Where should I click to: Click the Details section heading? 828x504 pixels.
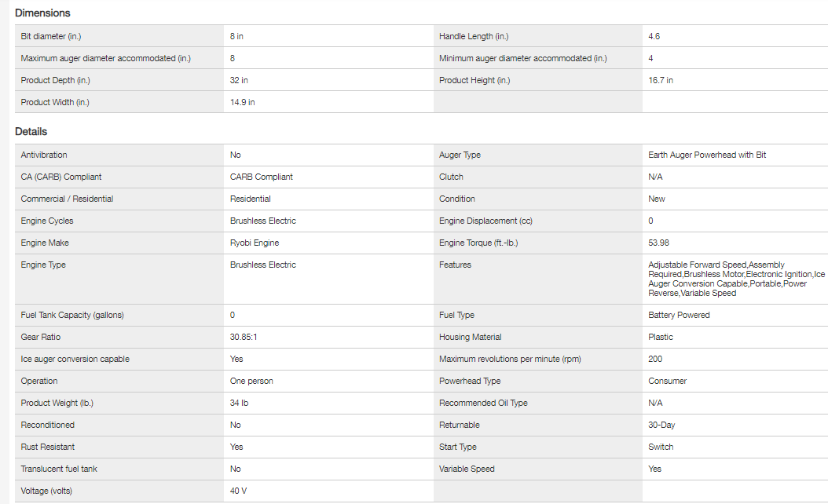[31, 132]
